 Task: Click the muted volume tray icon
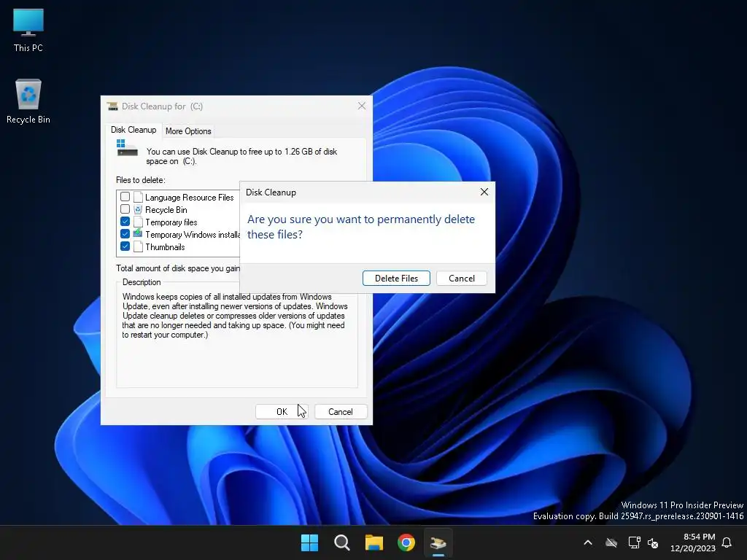(653, 542)
